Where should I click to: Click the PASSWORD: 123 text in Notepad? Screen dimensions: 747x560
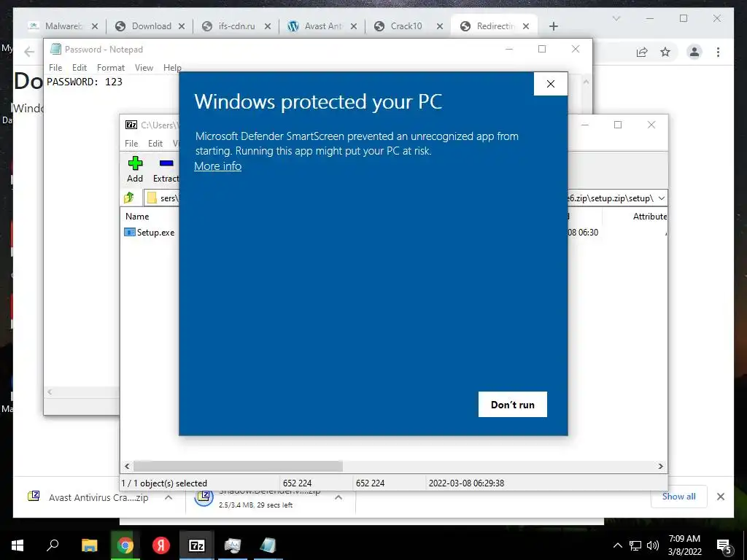(x=85, y=82)
